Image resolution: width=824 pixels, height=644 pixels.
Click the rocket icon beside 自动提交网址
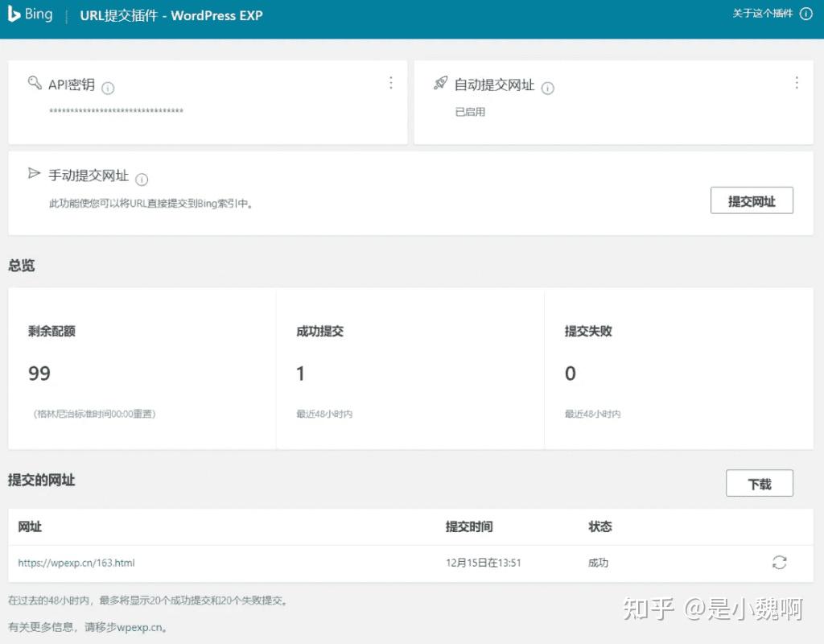click(440, 83)
